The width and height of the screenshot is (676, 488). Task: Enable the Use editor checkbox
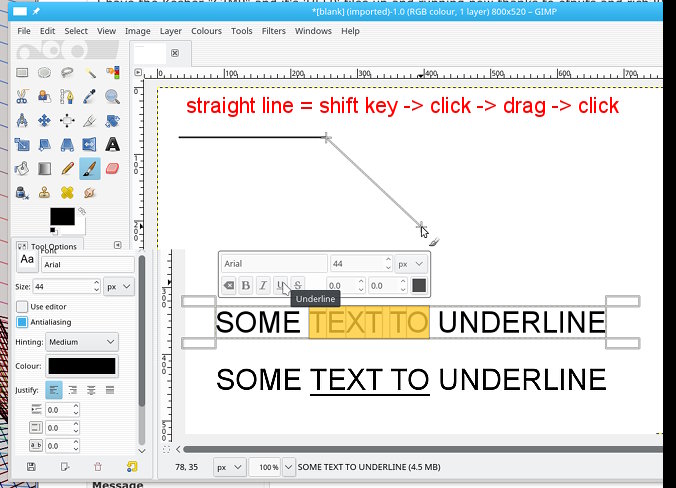(x=22, y=306)
